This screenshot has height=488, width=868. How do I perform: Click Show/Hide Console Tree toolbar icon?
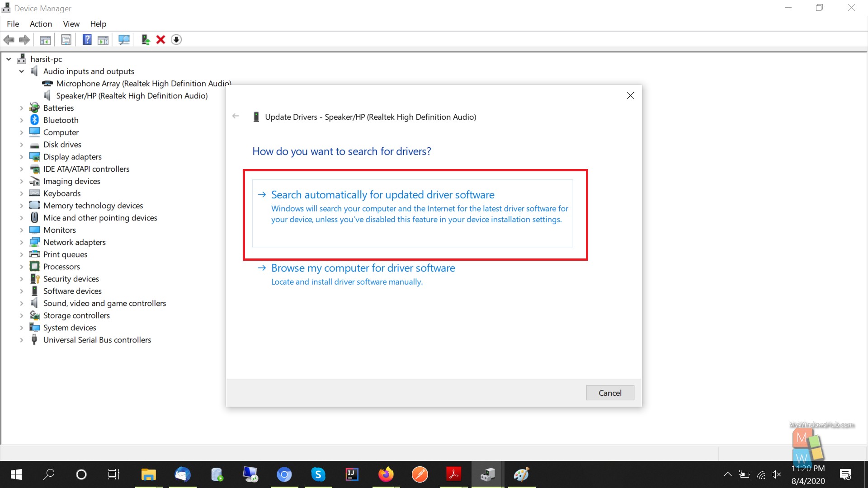point(45,40)
